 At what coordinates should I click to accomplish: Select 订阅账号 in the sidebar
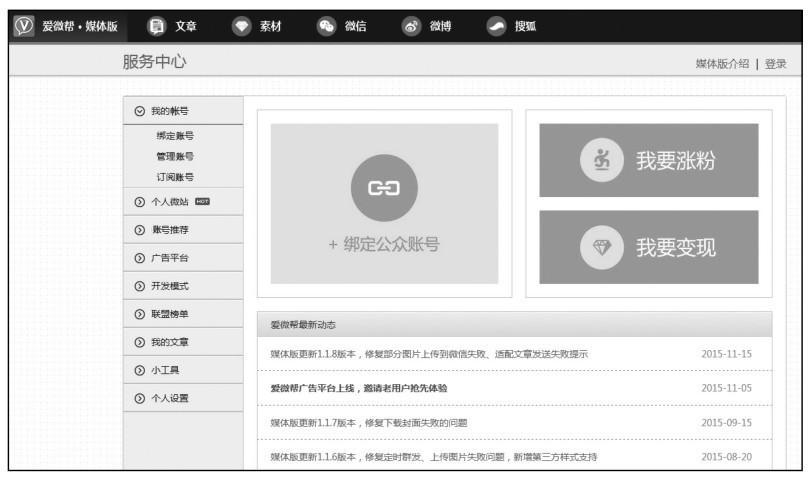175,177
